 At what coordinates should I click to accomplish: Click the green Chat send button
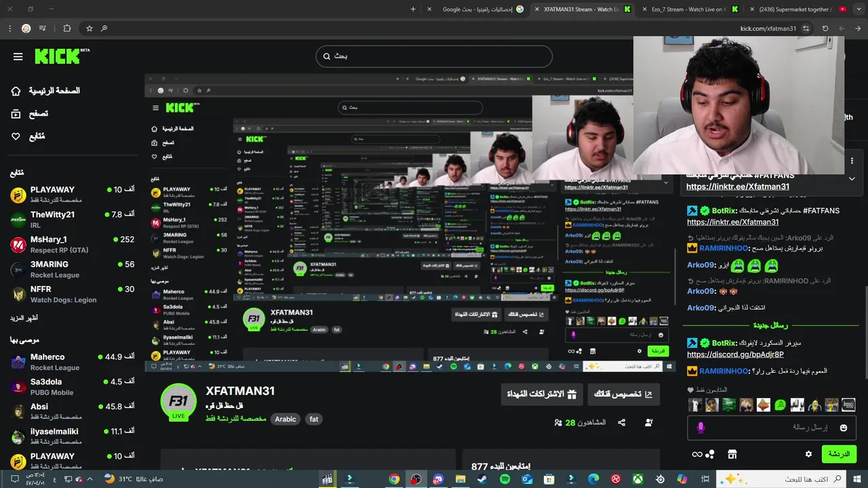(x=839, y=454)
